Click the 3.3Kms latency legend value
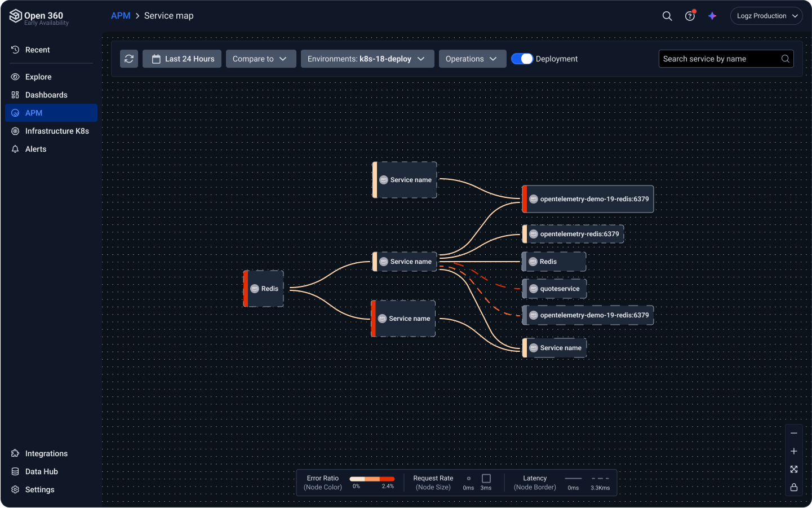Image resolution: width=812 pixels, height=508 pixels. click(600, 488)
